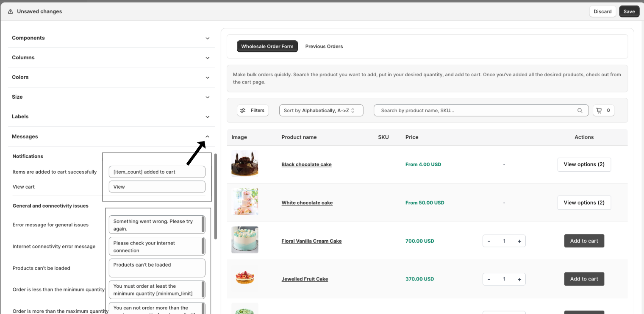Decrease Jewelled Fruit Cake quantity with minus
644x314 pixels.
pos(489,279)
